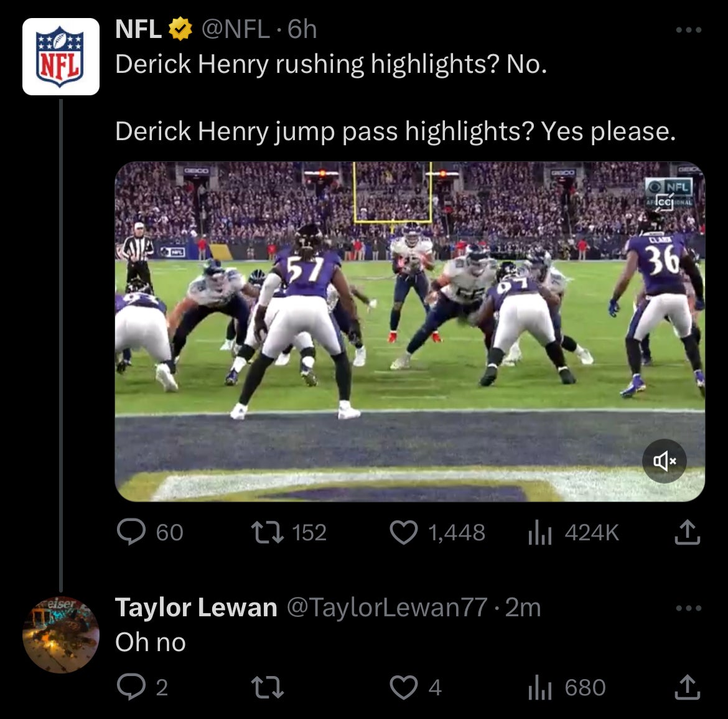Click the repost icon under Taylor Lewan's reply

268,688
